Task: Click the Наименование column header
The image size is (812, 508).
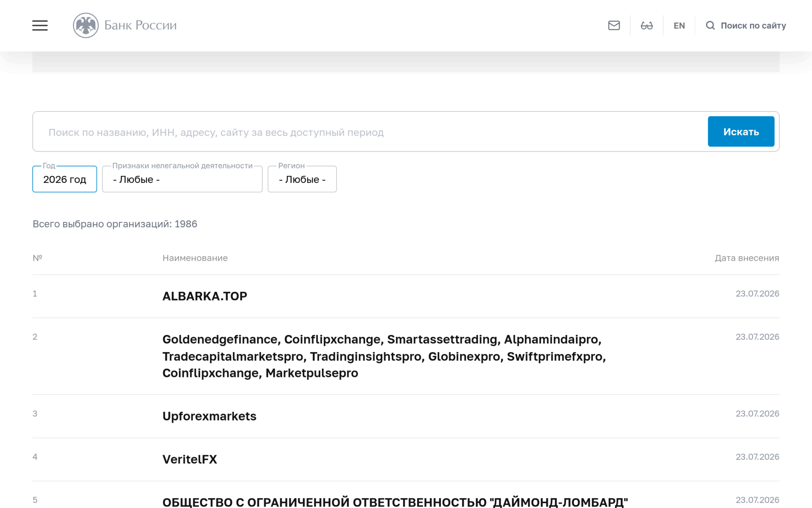Action: coord(195,258)
